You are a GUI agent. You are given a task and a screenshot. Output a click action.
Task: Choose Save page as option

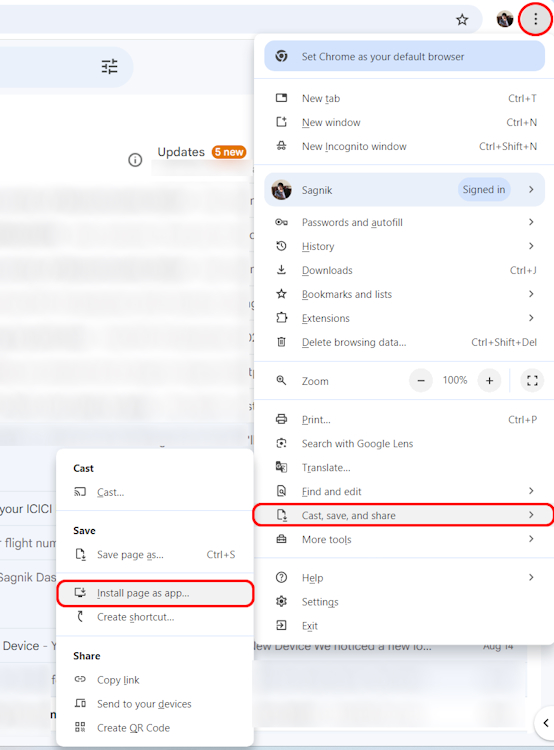tap(155, 554)
